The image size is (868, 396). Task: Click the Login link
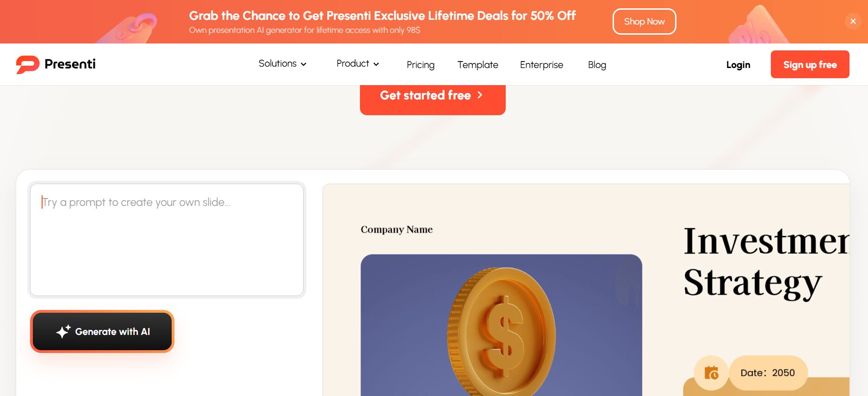[738, 65]
